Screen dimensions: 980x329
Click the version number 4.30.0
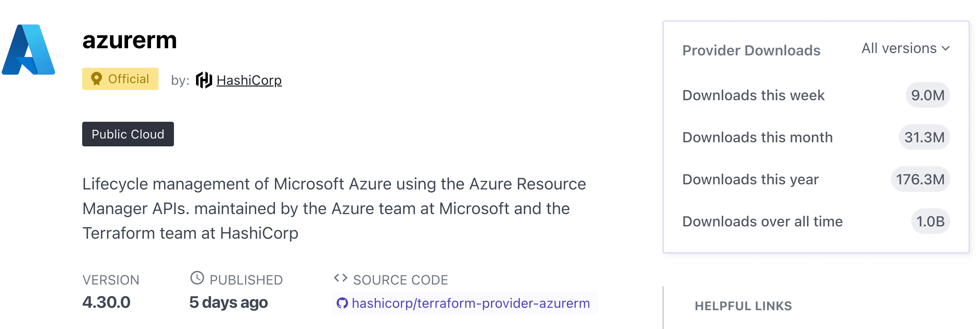click(106, 302)
